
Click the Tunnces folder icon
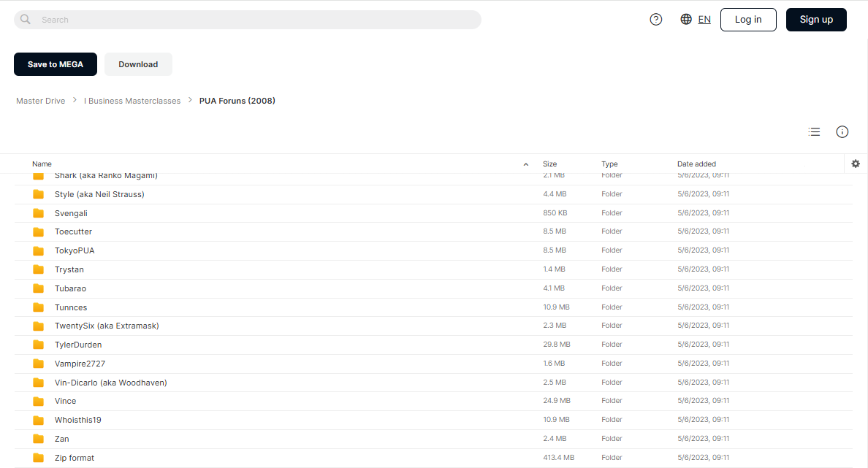click(38, 307)
